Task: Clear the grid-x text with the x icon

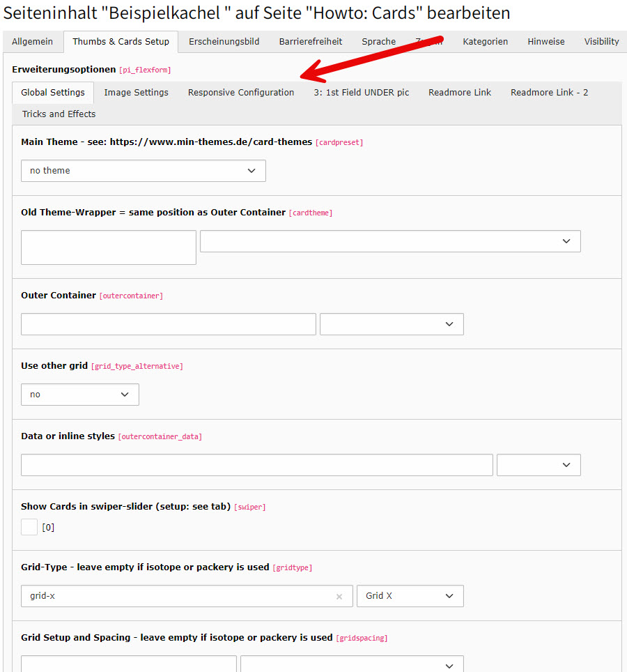Action: click(339, 597)
